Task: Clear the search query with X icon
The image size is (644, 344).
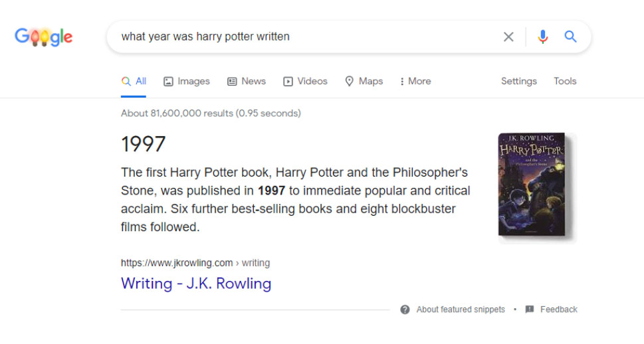Action: click(508, 37)
